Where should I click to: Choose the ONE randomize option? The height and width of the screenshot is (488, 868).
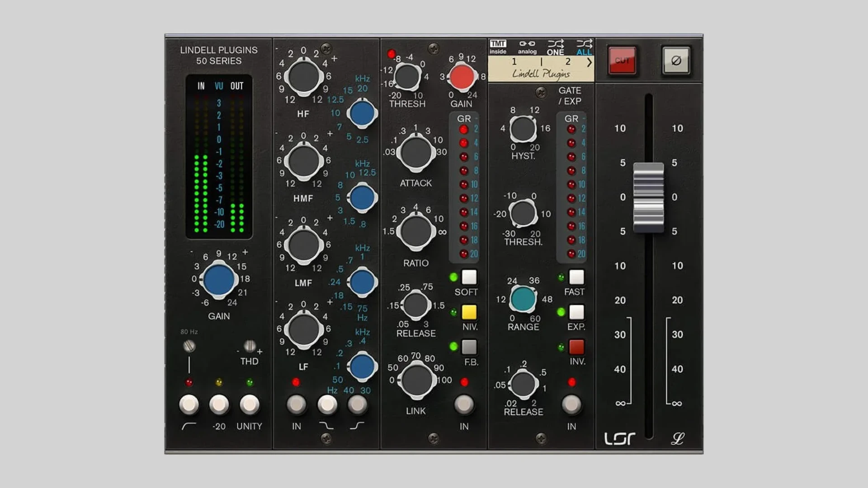tap(556, 47)
